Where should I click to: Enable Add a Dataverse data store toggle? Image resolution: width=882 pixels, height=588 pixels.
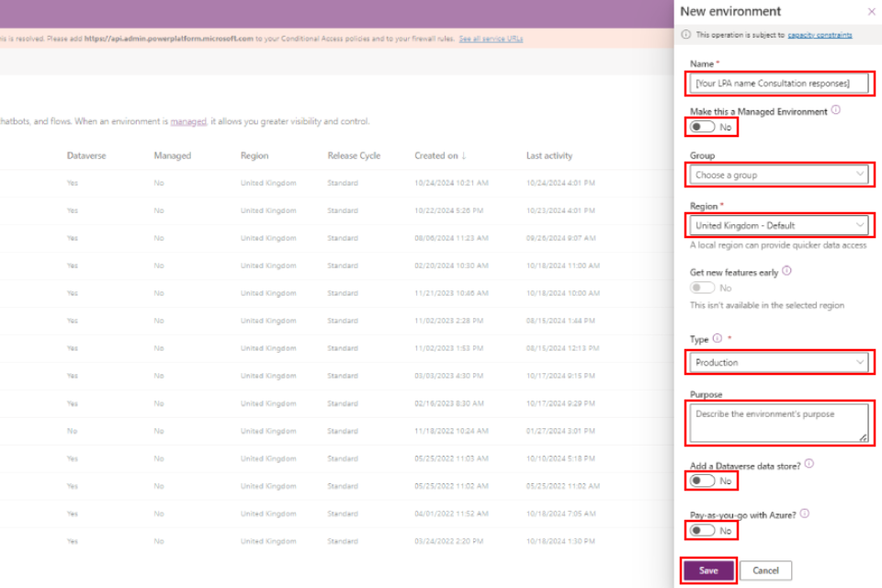[x=703, y=481]
